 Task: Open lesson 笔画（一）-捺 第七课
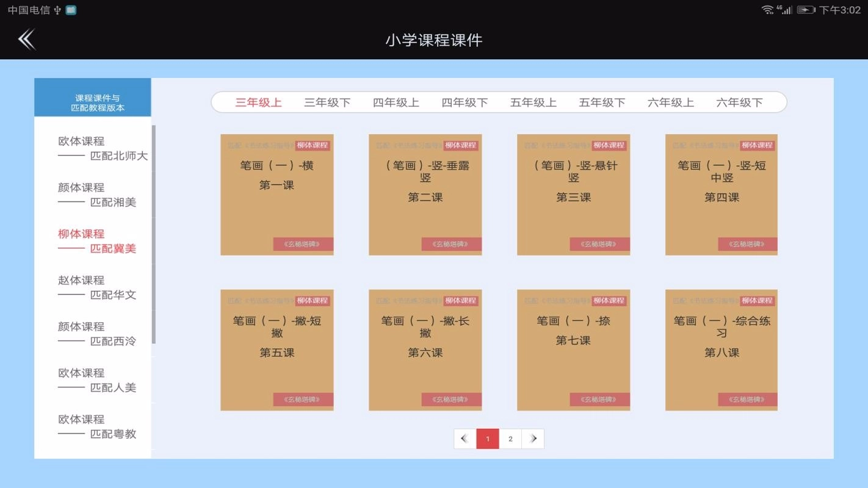click(x=573, y=350)
